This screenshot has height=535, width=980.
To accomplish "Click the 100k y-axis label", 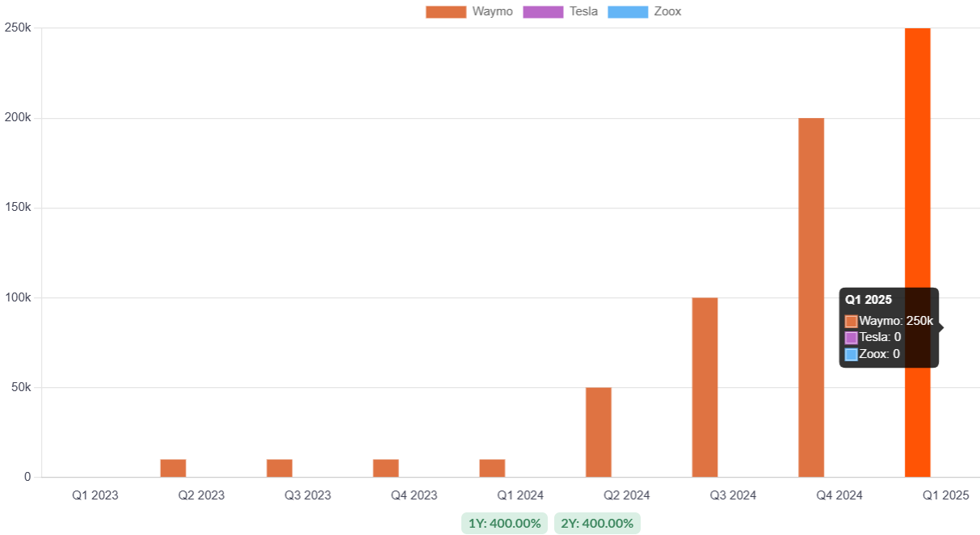I will (x=18, y=297).
